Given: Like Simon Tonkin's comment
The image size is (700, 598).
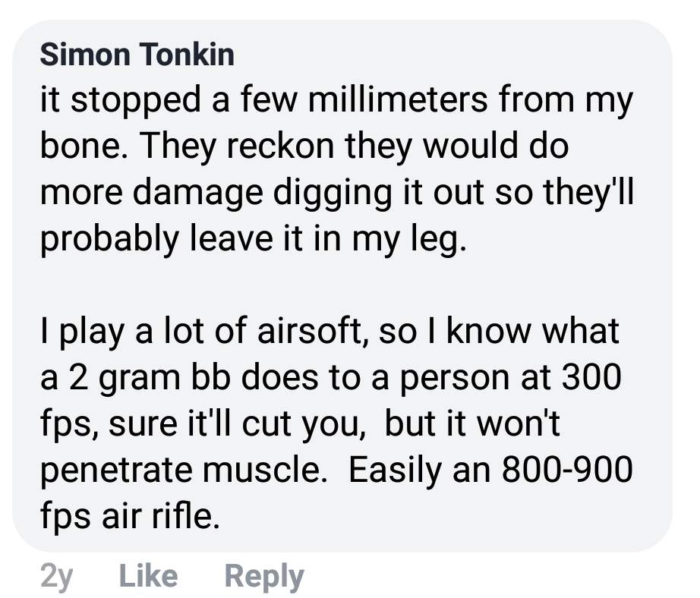Looking at the screenshot, I should 148,576.
